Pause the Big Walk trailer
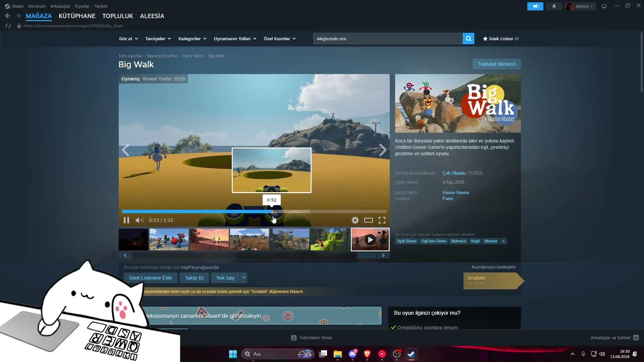644x362 pixels. click(126, 220)
